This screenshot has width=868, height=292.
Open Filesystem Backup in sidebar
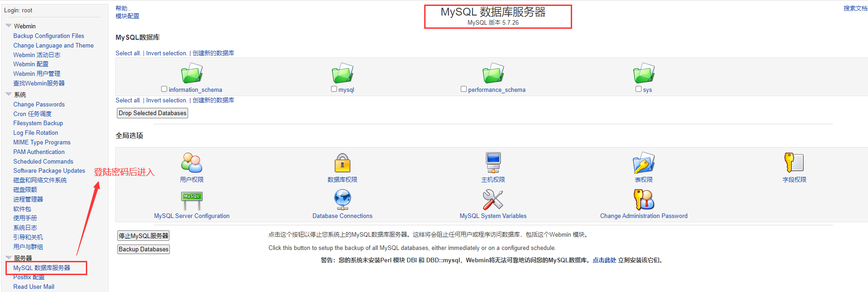(38, 123)
